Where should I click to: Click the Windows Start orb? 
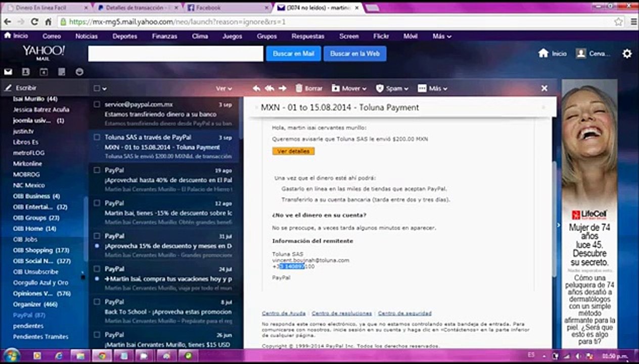(11, 355)
